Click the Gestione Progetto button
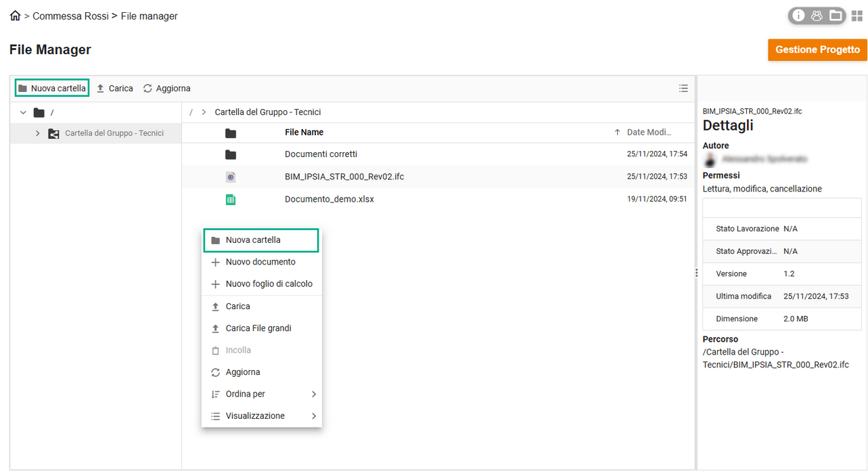 817,49
